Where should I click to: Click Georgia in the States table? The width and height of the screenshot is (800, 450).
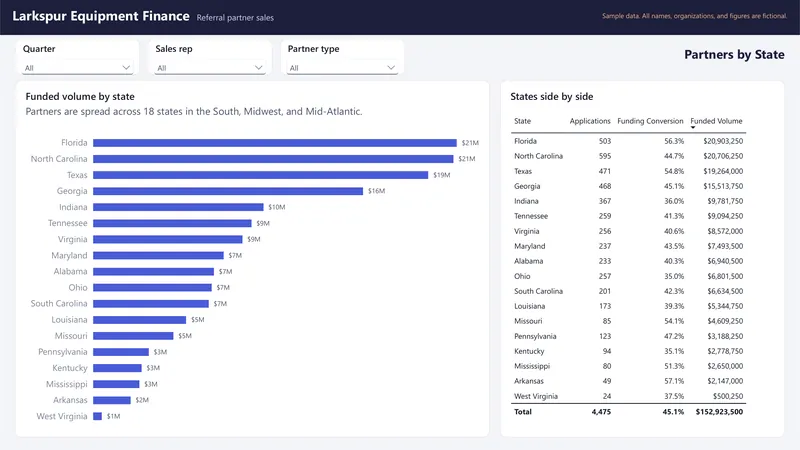[x=527, y=186]
